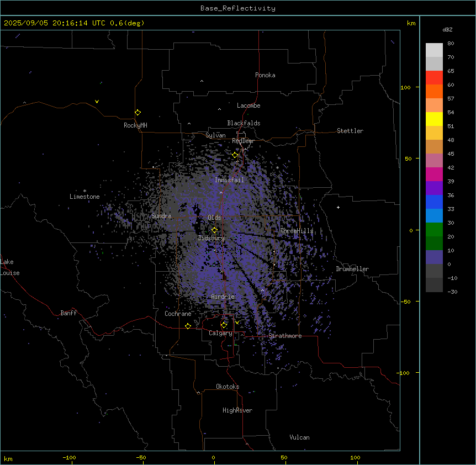Click the Base_Reflectivity title text
Image resolution: width=476 pixels, height=465 pixels.
coord(238,8)
